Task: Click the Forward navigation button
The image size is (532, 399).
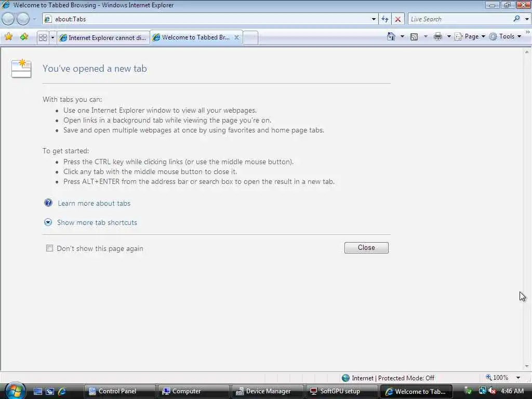Action: click(23, 19)
